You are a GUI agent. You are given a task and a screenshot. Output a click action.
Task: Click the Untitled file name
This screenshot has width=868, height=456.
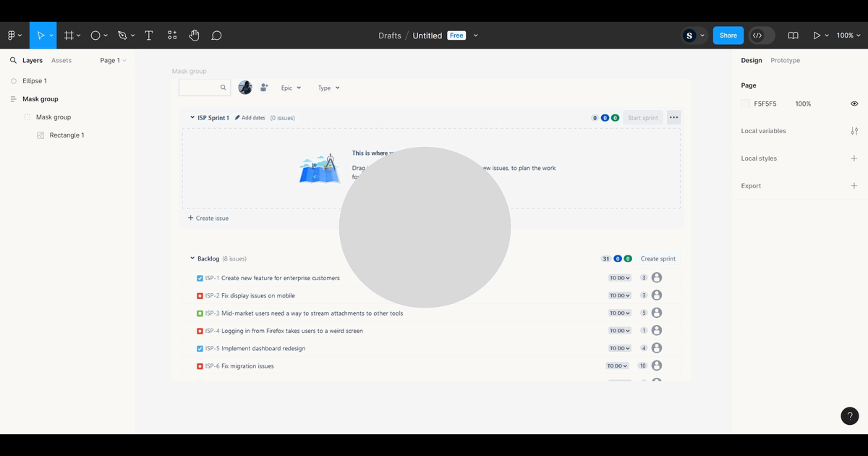click(x=427, y=35)
